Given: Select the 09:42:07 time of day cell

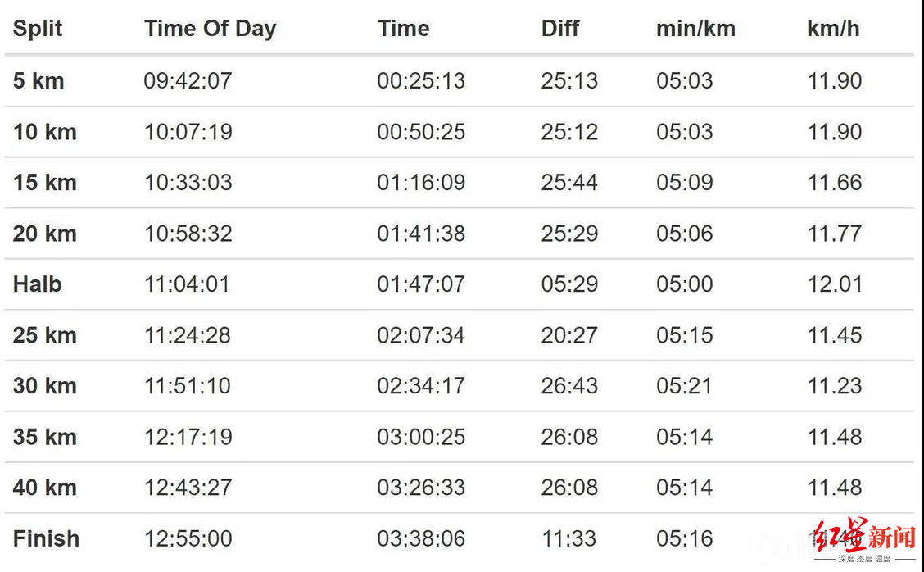Looking at the screenshot, I should pyautogui.click(x=188, y=81).
